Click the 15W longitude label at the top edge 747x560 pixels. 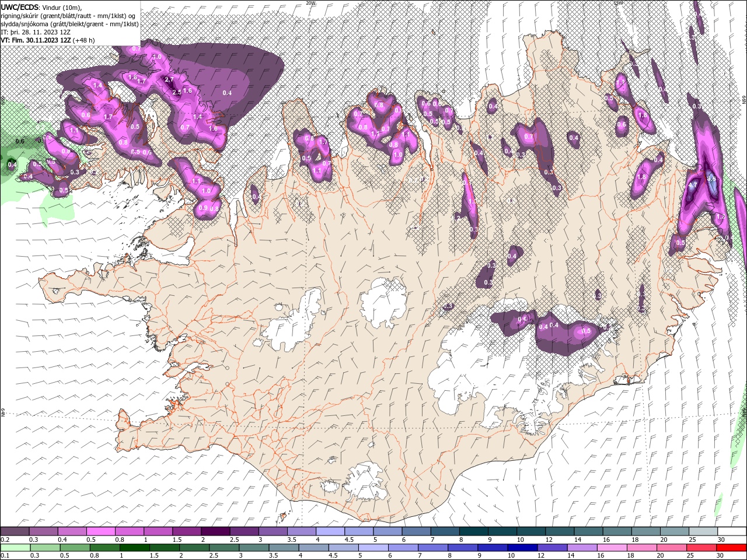[x=618, y=3]
